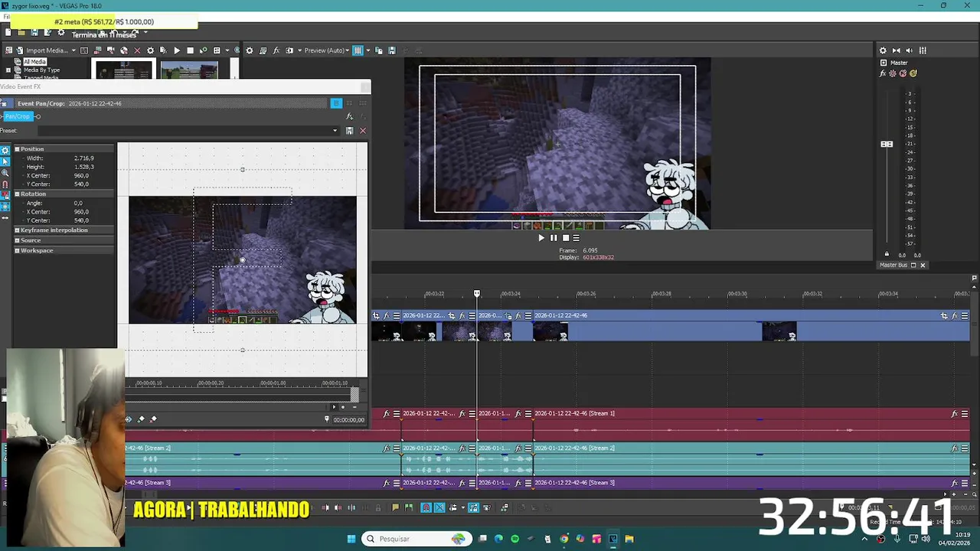Open Plug-In Chain icon in Video Event FX
The width and height of the screenshot is (980, 551).
pyautogui.click(x=349, y=116)
